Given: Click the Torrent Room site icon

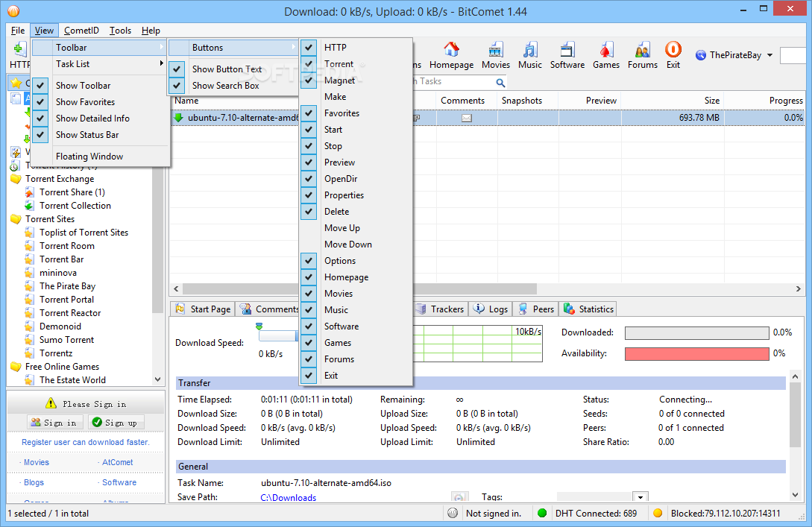Looking at the screenshot, I should click(x=30, y=247).
